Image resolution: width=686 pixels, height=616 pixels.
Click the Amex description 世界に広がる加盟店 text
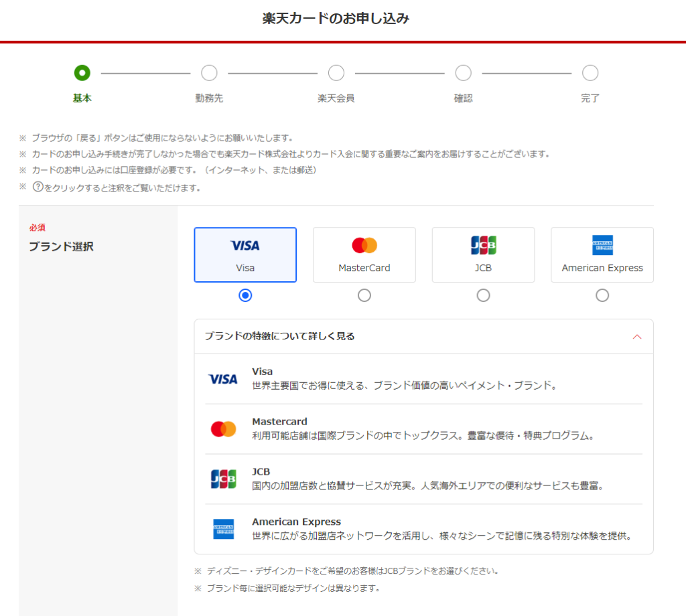pos(442,536)
